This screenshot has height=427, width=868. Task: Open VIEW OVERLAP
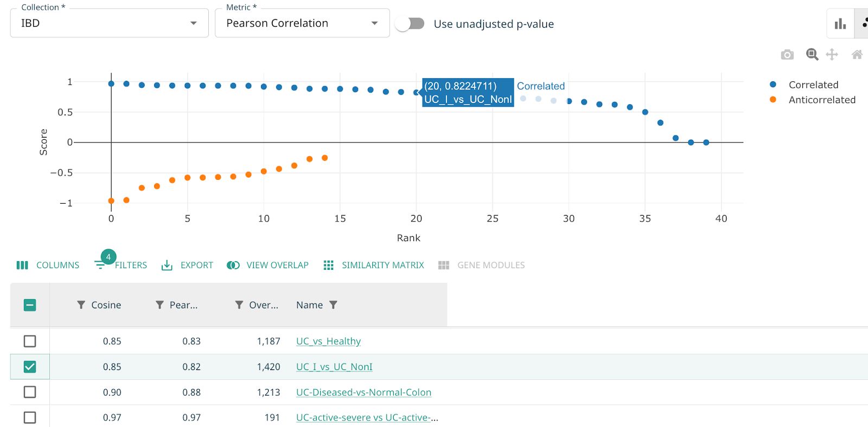[x=268, y=265]
